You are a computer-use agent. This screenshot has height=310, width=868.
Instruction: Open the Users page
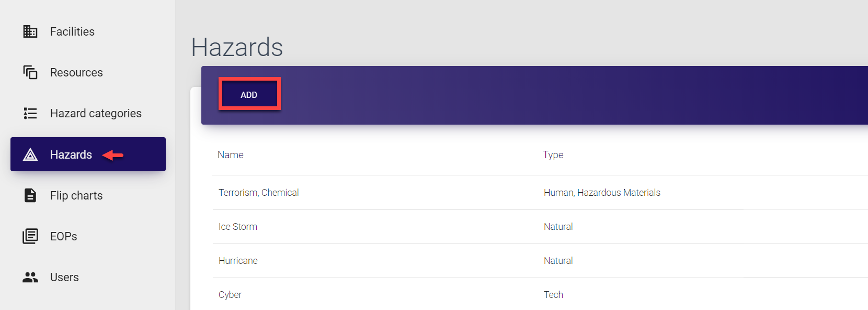coord(64,277)
